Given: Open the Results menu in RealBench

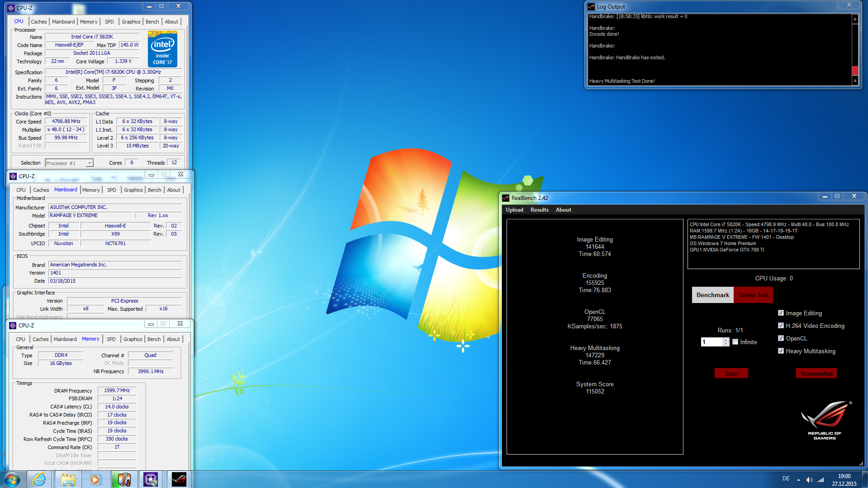Looking at the screenshot, I should coord(540,210).
